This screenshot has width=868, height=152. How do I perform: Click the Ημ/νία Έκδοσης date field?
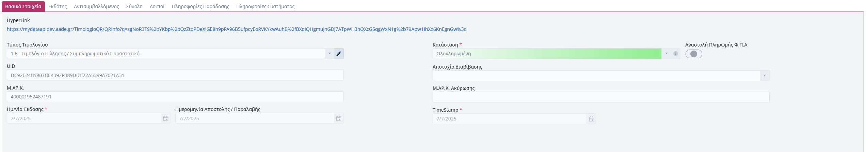(x=84, y=118)
